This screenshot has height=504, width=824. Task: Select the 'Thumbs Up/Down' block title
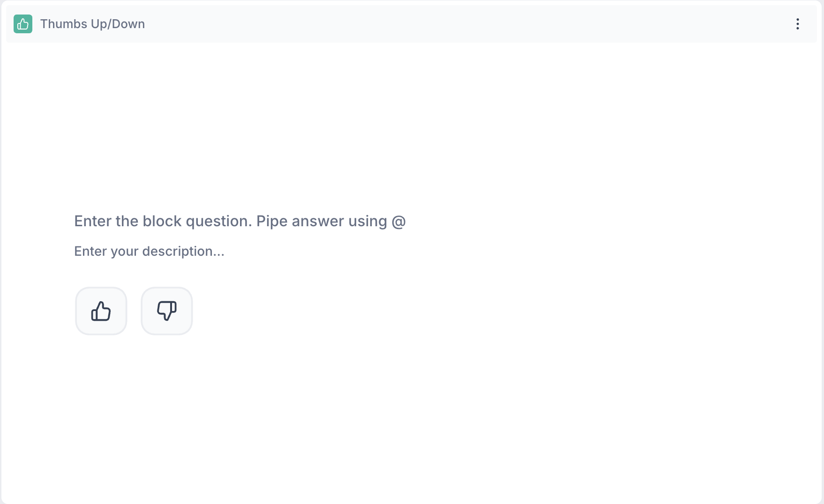tap(92, 24)
